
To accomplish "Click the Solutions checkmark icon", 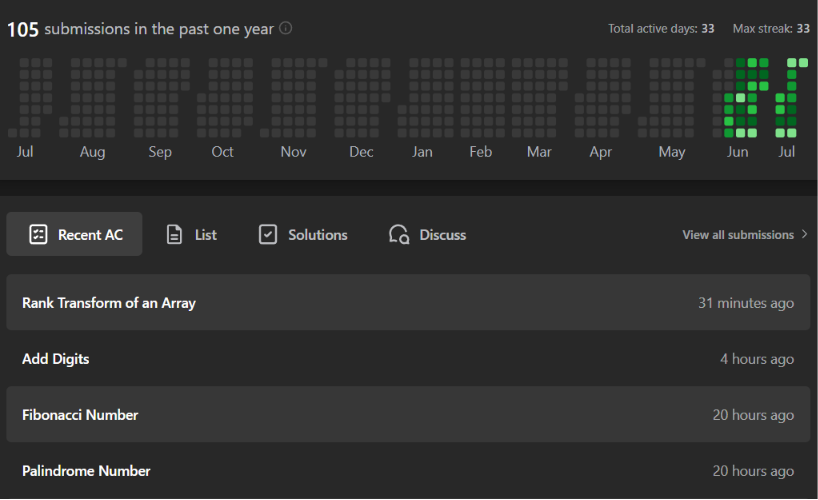I will [x=268, y=234].
